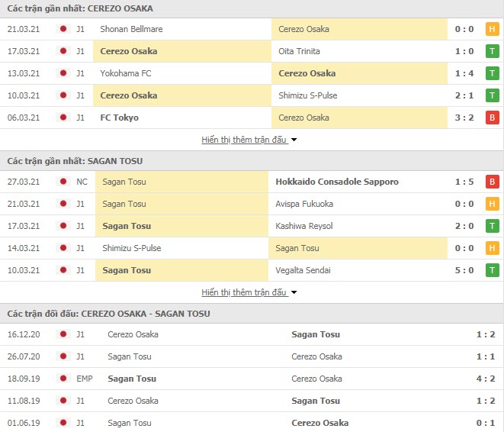Click Japan flag on 13.03.21 Yokohama FC row
Viewport: 504px width, 432px height.
pyautogui.click(x=63, y=73)
